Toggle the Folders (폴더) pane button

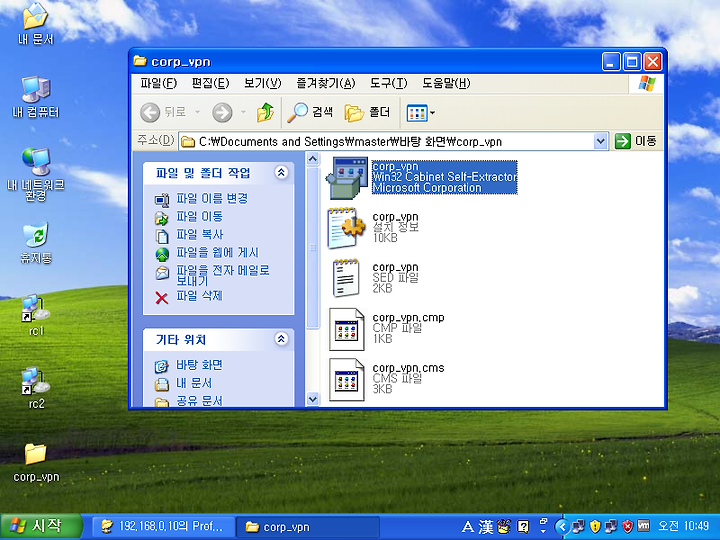367,112
